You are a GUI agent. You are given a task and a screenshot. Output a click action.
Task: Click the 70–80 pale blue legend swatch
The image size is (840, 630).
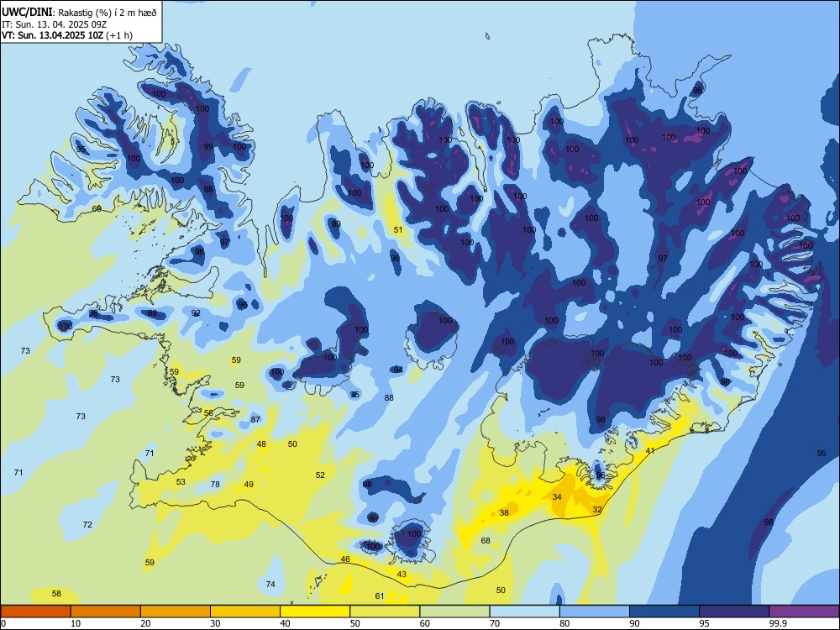click(x=524, y=612)
